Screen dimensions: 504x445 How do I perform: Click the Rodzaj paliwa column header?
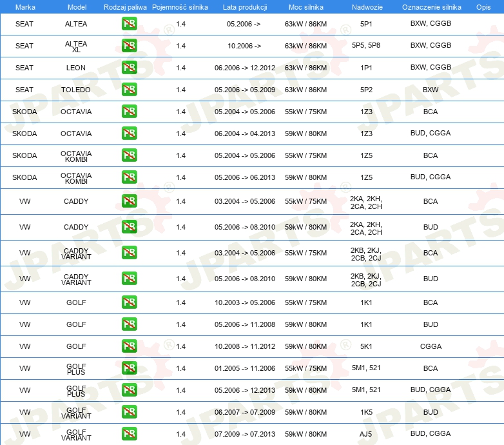pyautogui.click(x=125, y=7)
